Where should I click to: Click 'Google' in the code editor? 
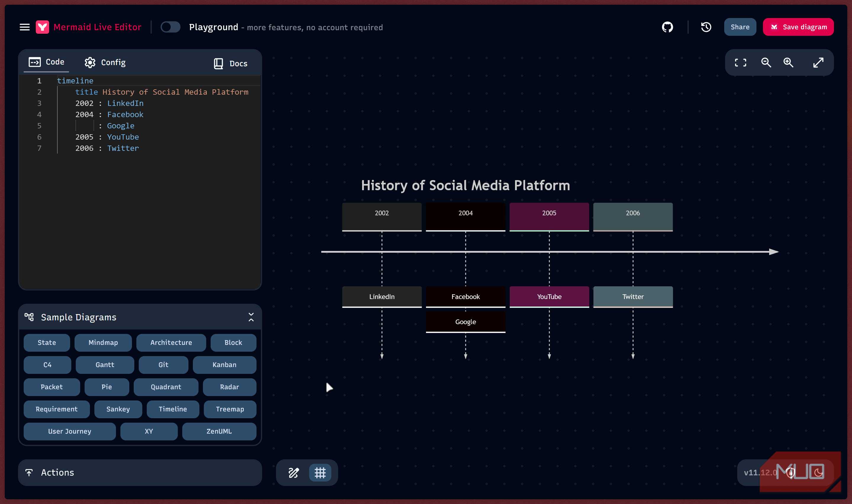tap(120, 126)
